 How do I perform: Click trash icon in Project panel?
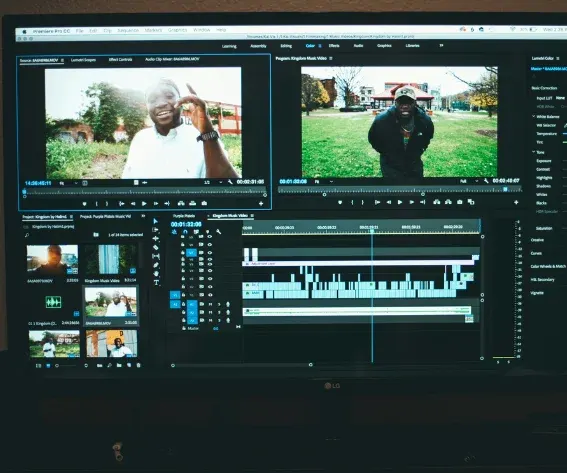[138, 366]
